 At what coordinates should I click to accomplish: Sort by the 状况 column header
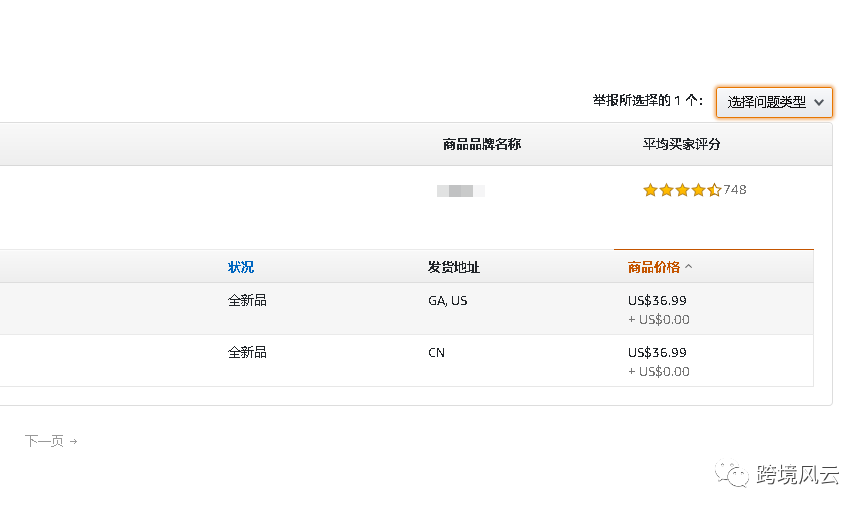(x=241, y=267)
